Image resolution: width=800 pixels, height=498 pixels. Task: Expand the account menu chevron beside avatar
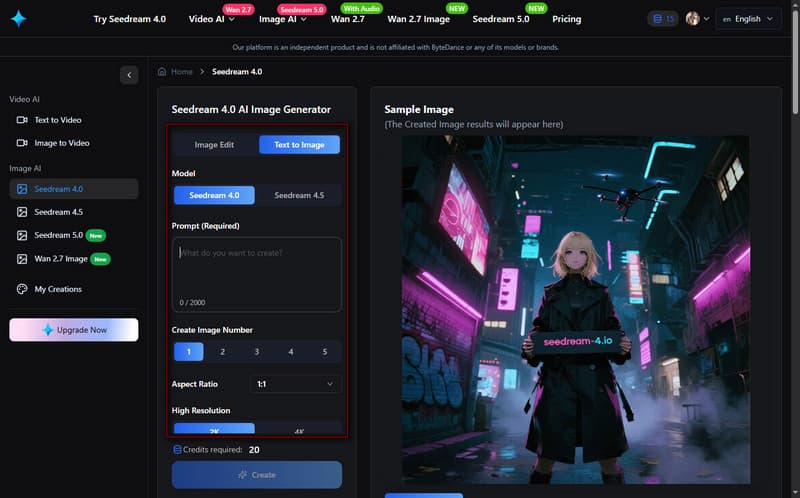coord(706,19)
